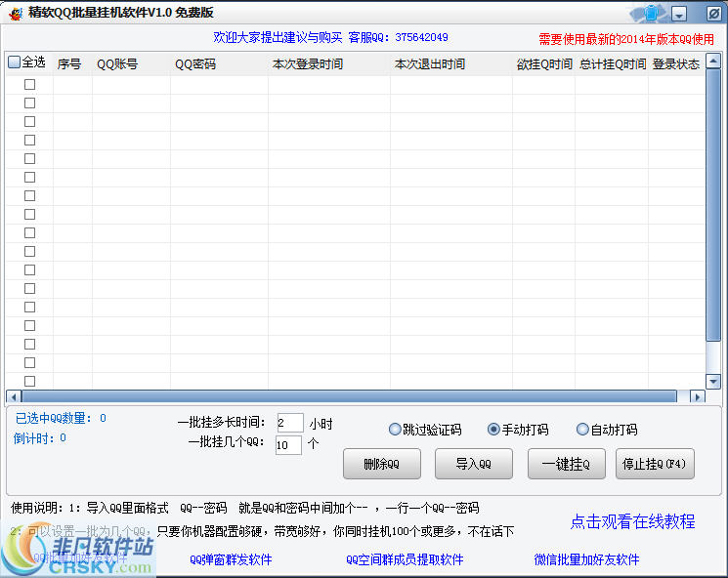This screenshot has height=578, width=728.
Task: Open the QQ空间群成员提取软件 link
Action: pyautogui.click(x=405, y=559)
